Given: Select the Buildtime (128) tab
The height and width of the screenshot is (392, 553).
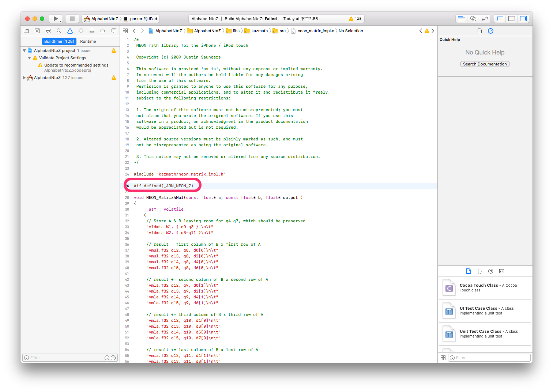Looking at the screenshot, I should click(x=59, y=41).
